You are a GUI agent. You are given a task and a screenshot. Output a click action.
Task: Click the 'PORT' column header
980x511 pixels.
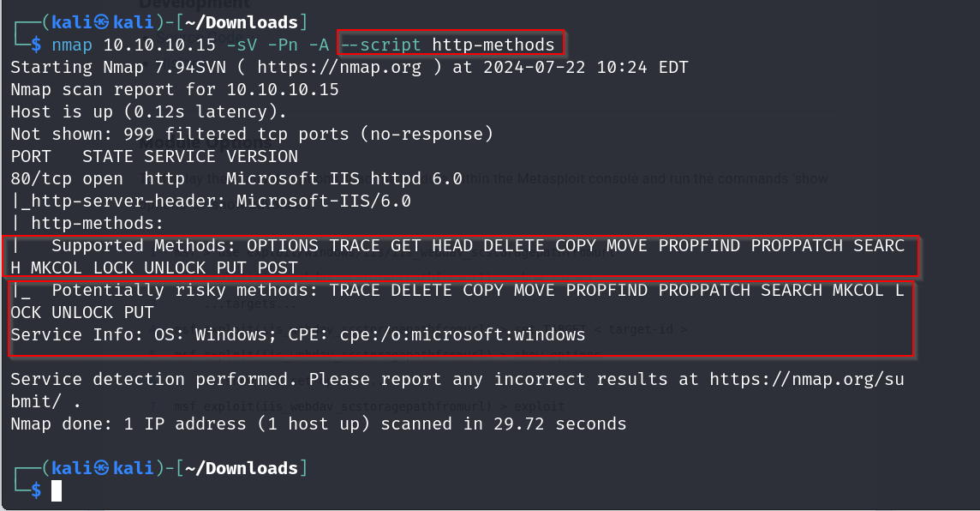click(x=31, y=156)
